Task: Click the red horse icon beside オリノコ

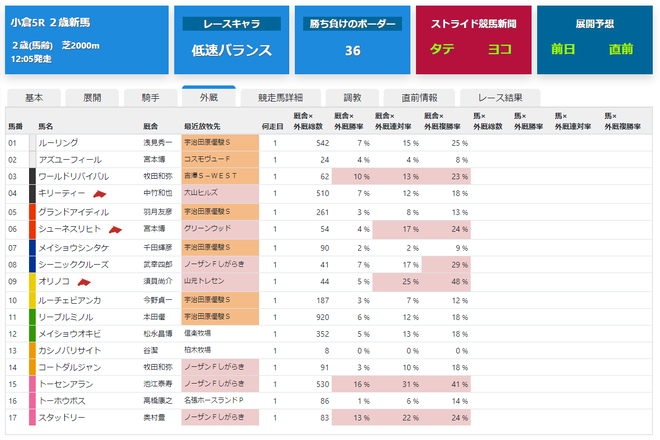Action: point(84,283)
